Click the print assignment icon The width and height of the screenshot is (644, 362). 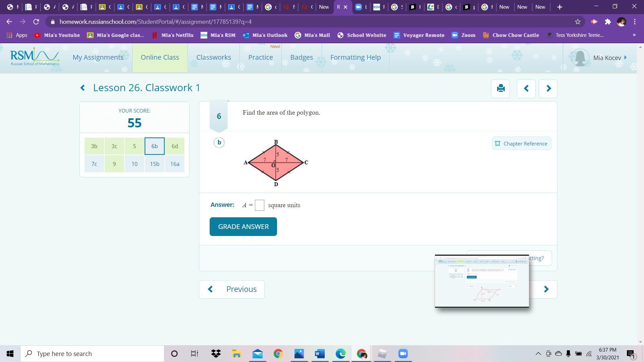[x=500, y=88]
